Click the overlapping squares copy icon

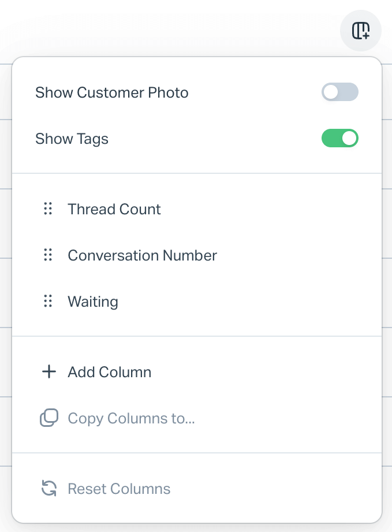coord(49,418)
